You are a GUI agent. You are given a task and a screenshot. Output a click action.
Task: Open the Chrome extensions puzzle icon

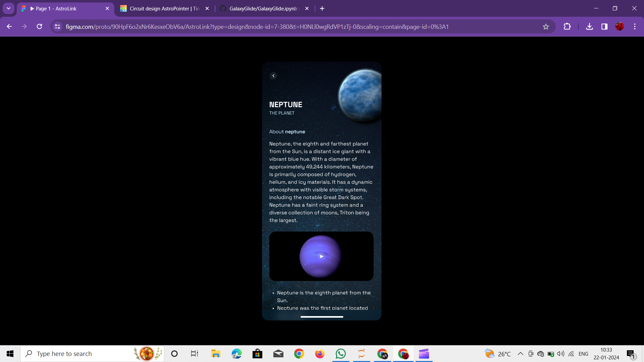click(567, 26)
